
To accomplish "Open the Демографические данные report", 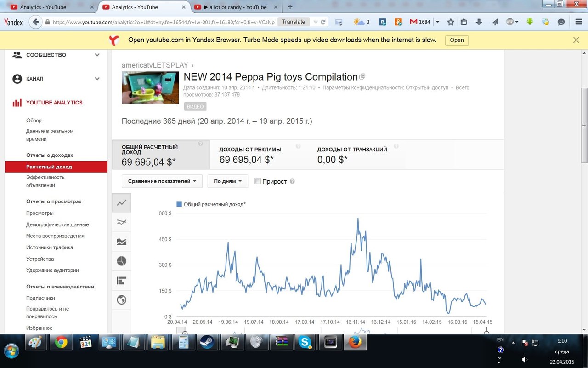I will 57,224.
